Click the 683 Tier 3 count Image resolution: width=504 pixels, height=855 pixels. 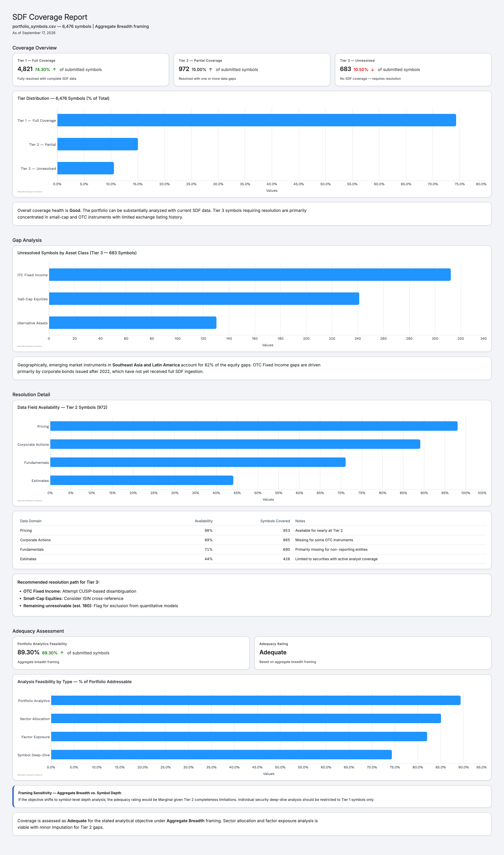coord(345,69)
